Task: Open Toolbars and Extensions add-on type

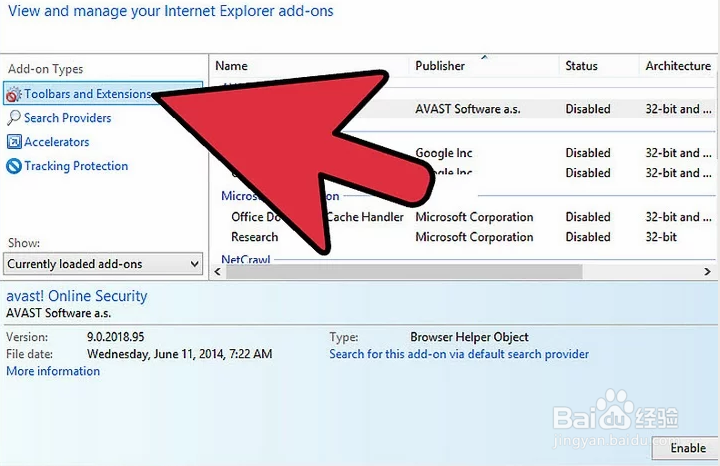Action: (x=103, y=94)
